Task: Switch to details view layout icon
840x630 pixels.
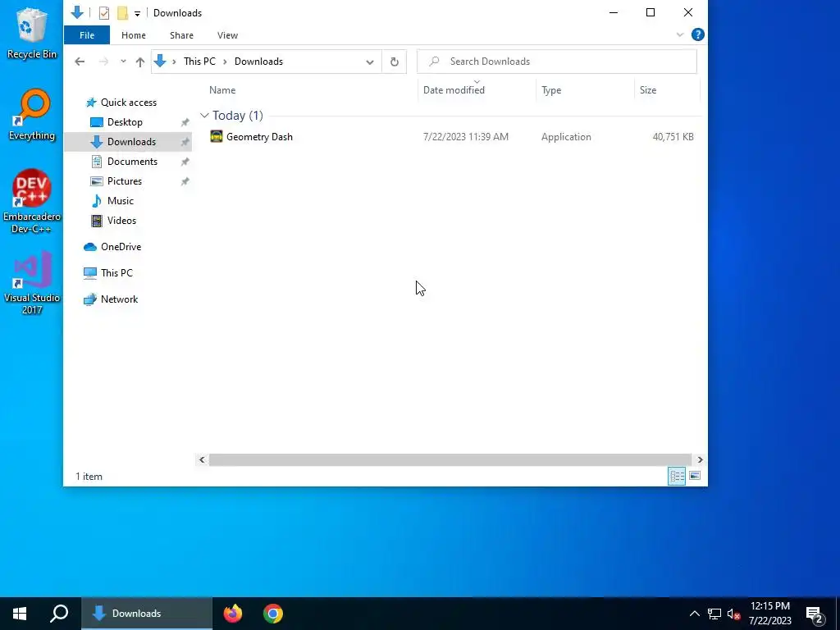Action: (x=677, y=476)
